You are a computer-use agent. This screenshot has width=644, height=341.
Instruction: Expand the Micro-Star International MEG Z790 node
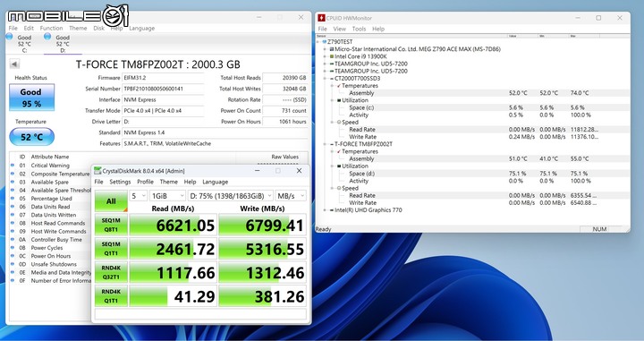(x=326, y=49)
